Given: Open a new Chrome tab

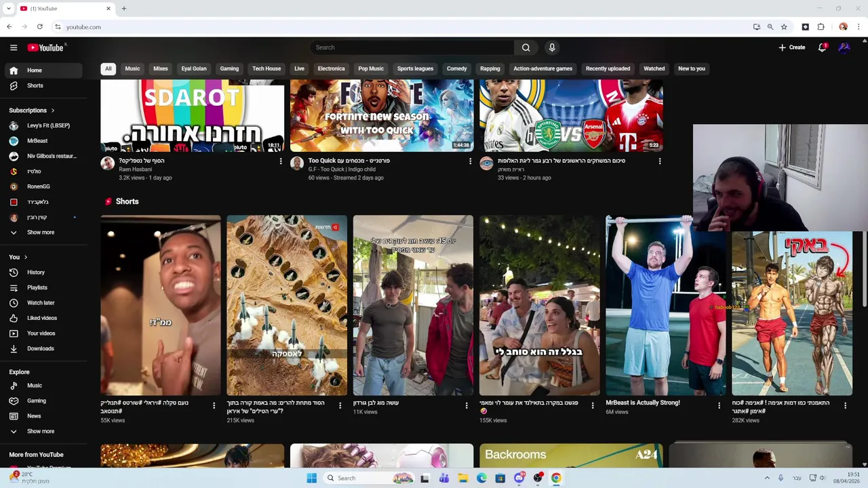Looking at the screenshot, I should 123,9.
